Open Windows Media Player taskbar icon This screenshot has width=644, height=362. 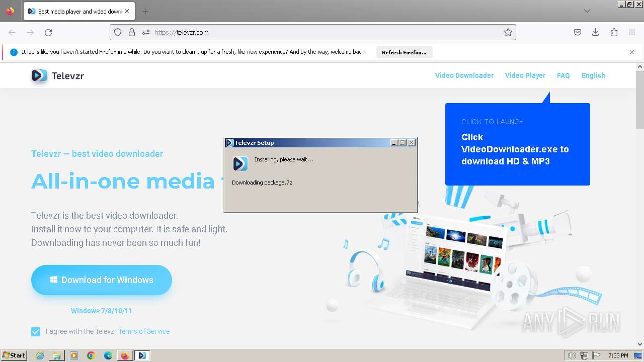[x=74, y=355]
